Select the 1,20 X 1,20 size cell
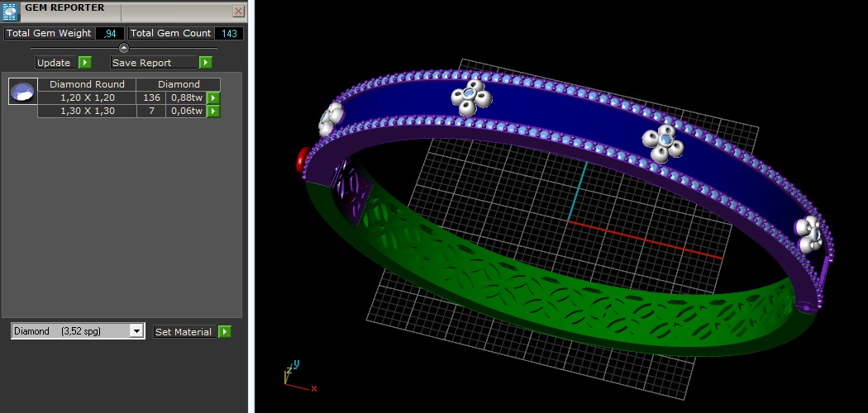Viewport: 868px width, 413px height. pos(87,97)
